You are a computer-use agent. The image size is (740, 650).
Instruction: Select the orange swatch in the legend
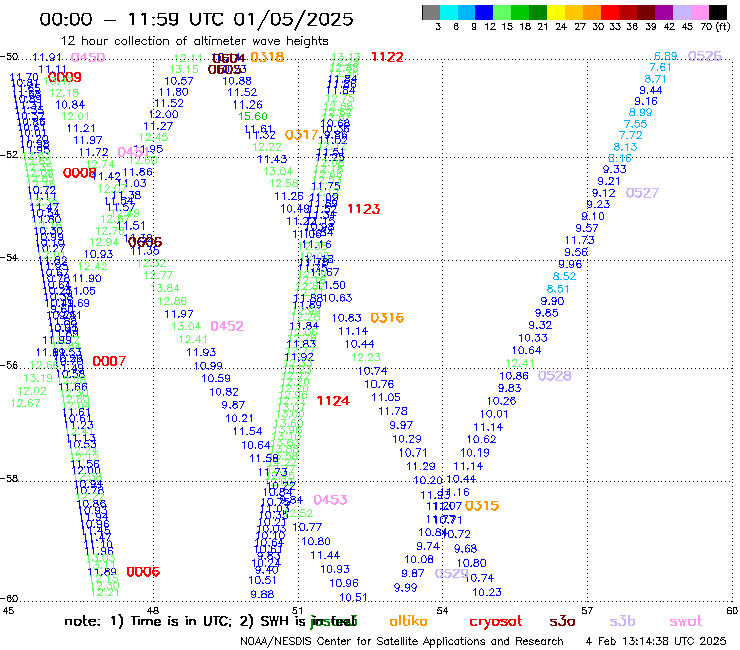coord(592,12)
